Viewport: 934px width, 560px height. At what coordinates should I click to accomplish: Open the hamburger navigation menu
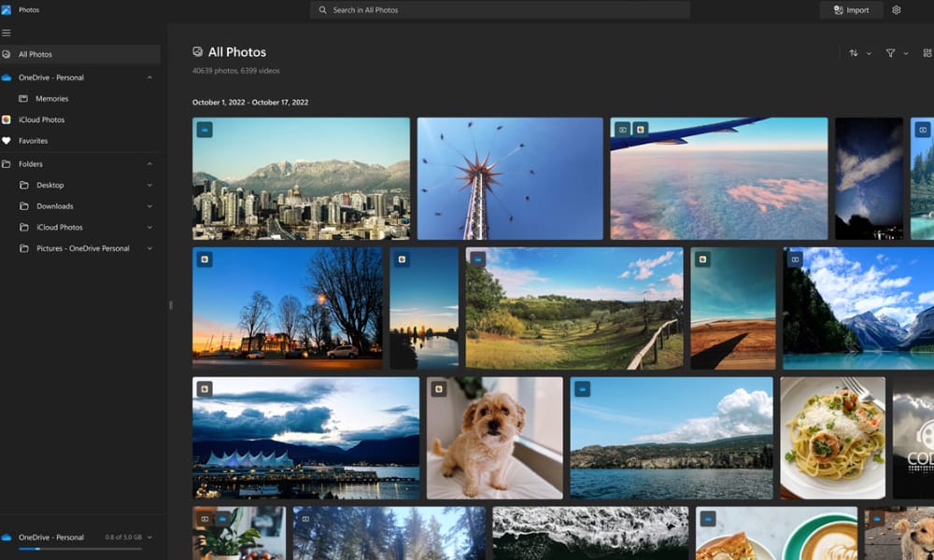click(7, 33)
